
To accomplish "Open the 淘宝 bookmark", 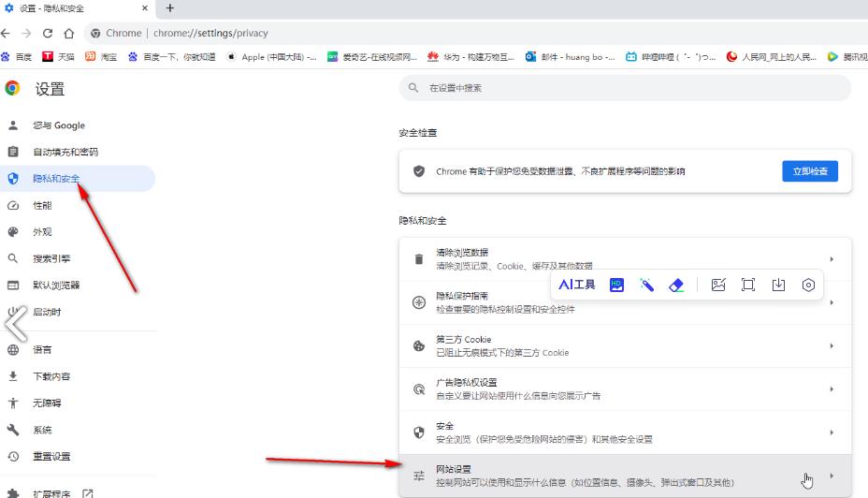I will [x=101, y=56].
